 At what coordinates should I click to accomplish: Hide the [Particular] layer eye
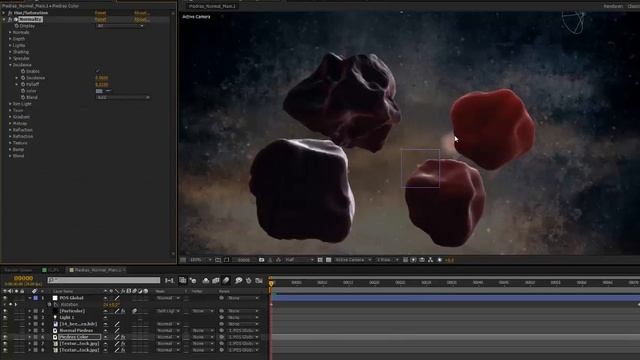tap(5, 311)
